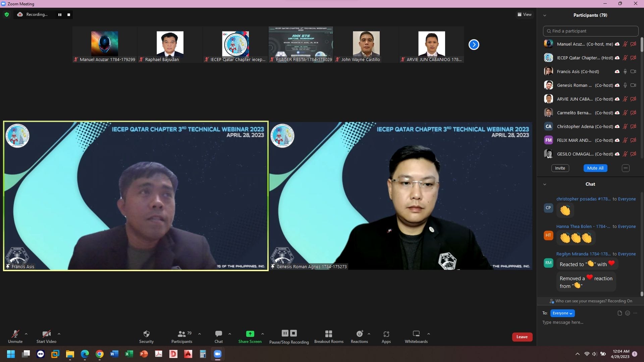Screen dimensions: 644x362
Task: Show next page of video thumbnails
Action: tap(474, 44)
